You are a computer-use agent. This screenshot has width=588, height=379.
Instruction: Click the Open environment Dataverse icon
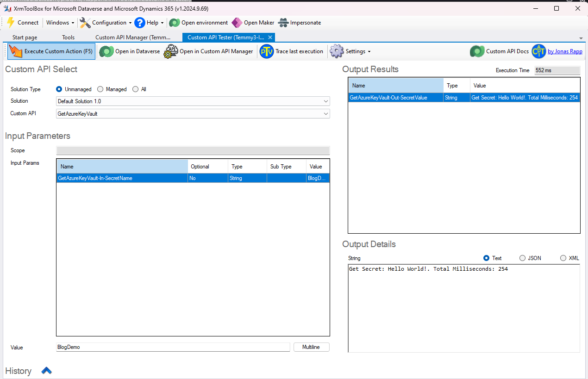point(175,23)
